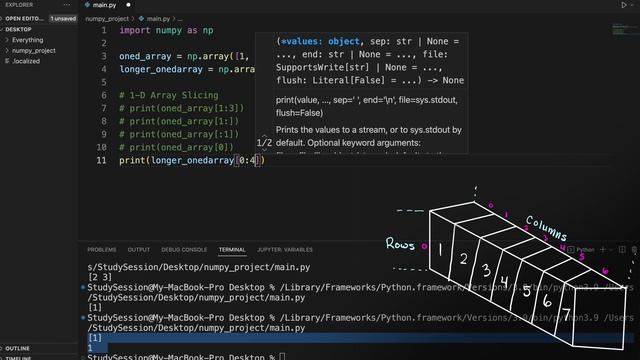The width and height of the screenshot is (640, 360).
Task: Click the *values: object parameter hint
Action: pos(320,42)
